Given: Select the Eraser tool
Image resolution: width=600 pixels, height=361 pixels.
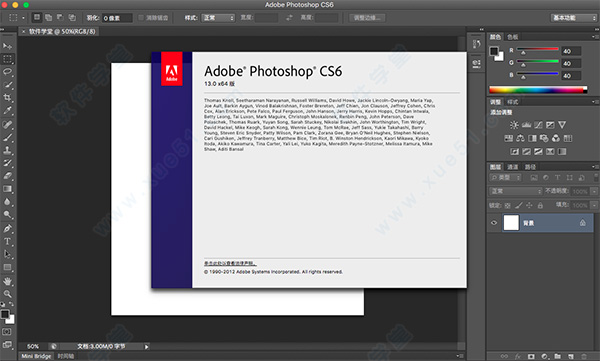Looking at the screenshot, I should 7,176.
